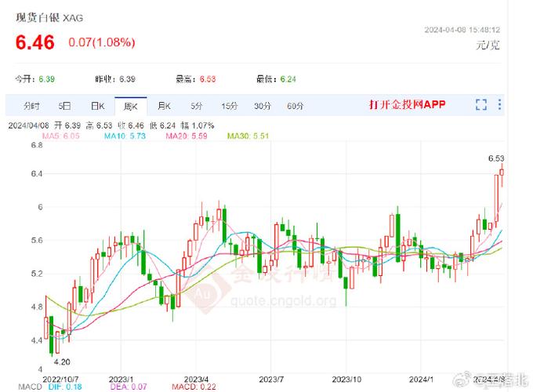Viewport: 533px width, 392px height.
Task: Select the 30分 interval tab
Action: tap(262, 106)
